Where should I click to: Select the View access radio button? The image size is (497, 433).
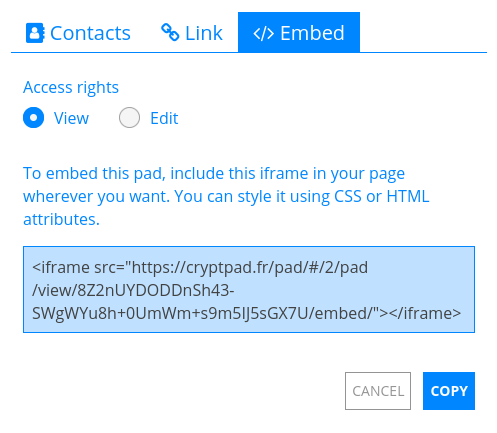tap(33, 118)
